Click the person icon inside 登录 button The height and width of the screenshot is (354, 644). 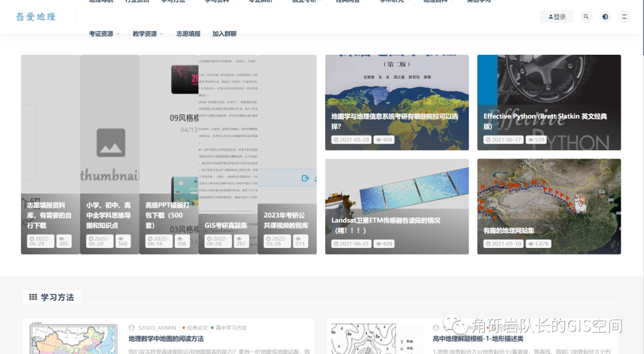[550, 17]
